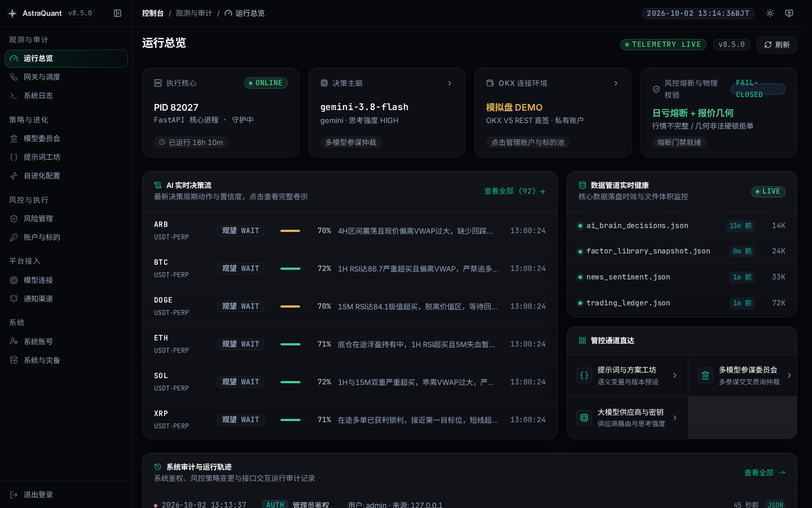The height and width of the screenshot is (508, 812).
Task: Open 网关与调度 in the sidebar
Action: [x=67, y=77]
